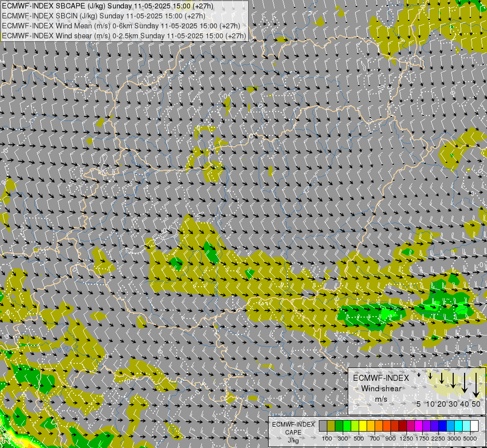Click the 30 label in wind shear legend
This screenshot has width=487, height=448.
(453, 404)
